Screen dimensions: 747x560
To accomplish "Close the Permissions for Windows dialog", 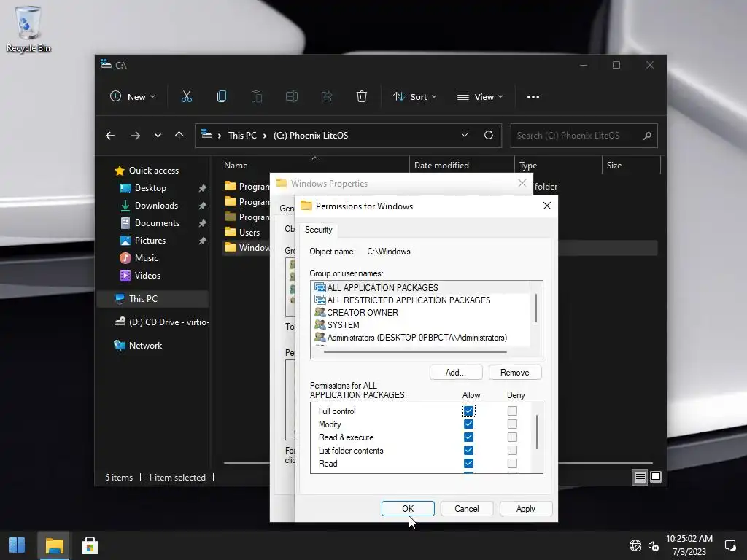I will [547, 206].
